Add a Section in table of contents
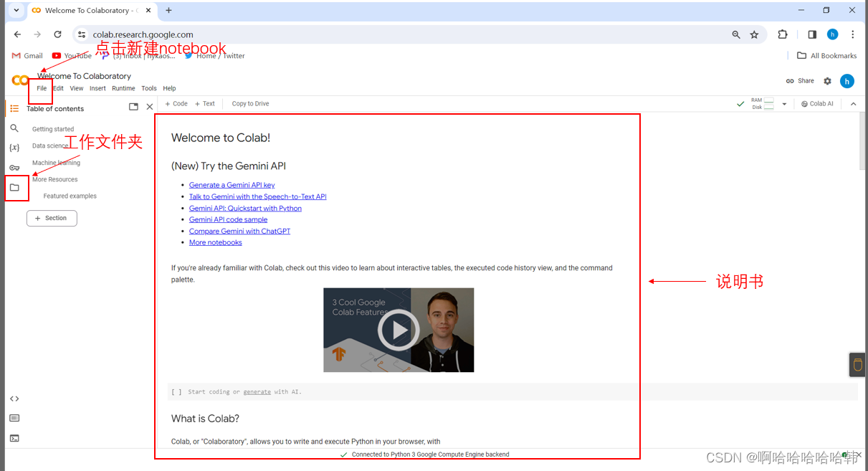The width and height of the screenshot is (868, 471). (x=52, y=218)
